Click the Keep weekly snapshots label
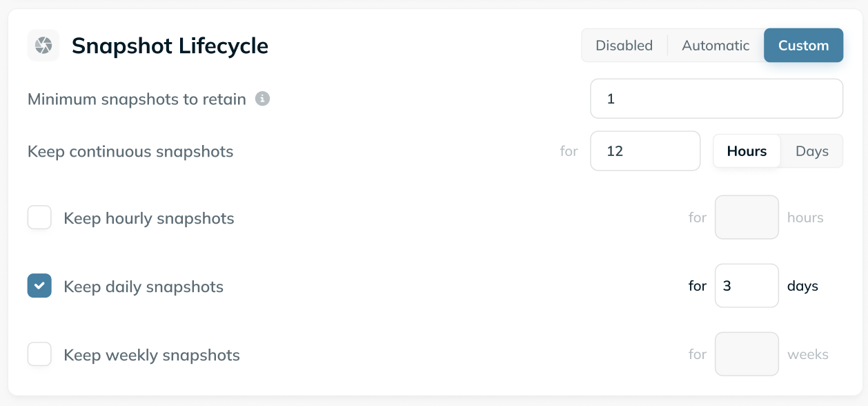 [151, 355]
